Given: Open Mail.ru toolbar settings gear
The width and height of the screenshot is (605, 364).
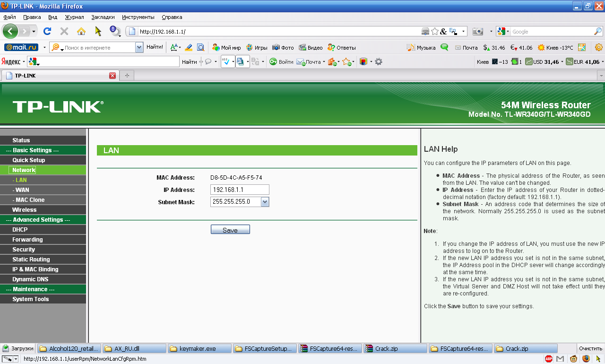Looking at the screenshot, I should 599,47.
